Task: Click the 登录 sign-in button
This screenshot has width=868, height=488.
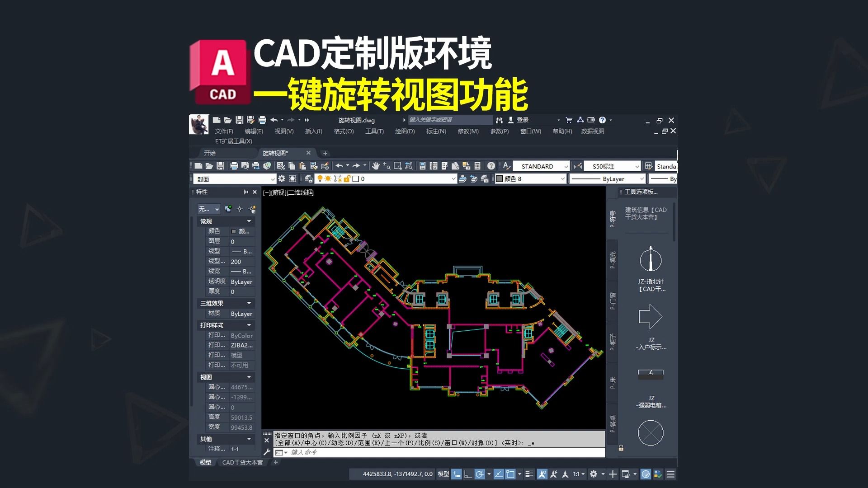Action: (x=518, y=120)
